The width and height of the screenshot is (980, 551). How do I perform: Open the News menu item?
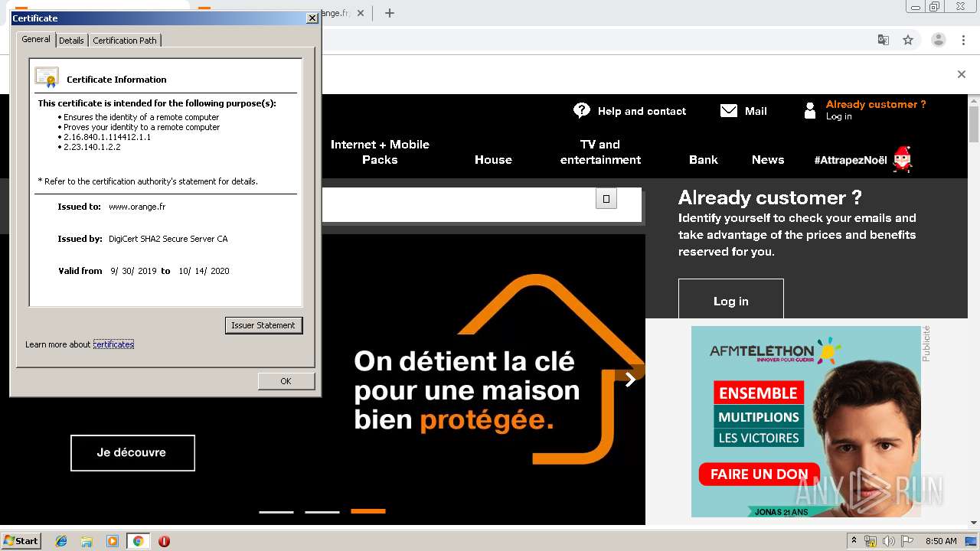coord(768,159)
